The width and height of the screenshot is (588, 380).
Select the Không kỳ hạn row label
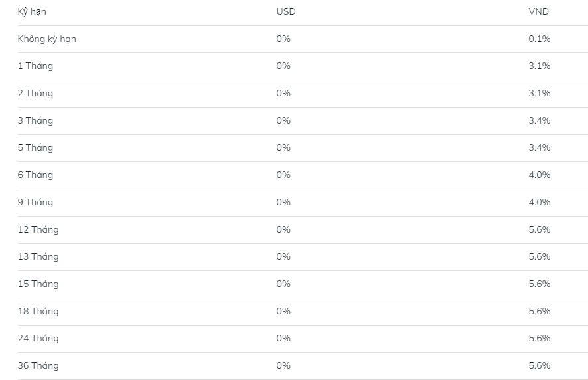click(46, 39)
